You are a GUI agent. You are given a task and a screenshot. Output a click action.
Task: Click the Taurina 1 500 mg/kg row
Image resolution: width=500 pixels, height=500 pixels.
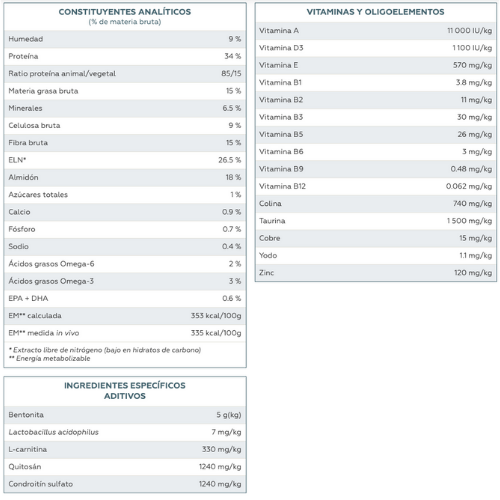(x=376, y=221)
